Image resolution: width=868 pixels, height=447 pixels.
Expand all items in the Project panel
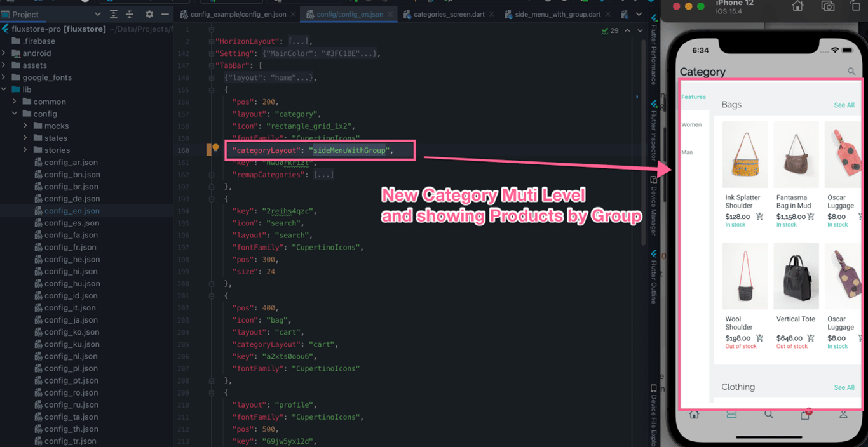point(113,14)
